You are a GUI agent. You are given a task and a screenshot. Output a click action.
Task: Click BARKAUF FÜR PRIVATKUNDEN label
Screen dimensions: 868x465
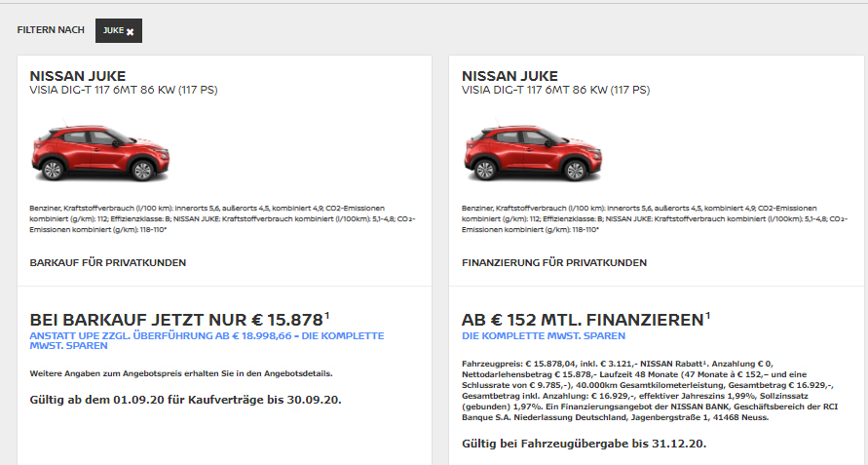(108, 262)
